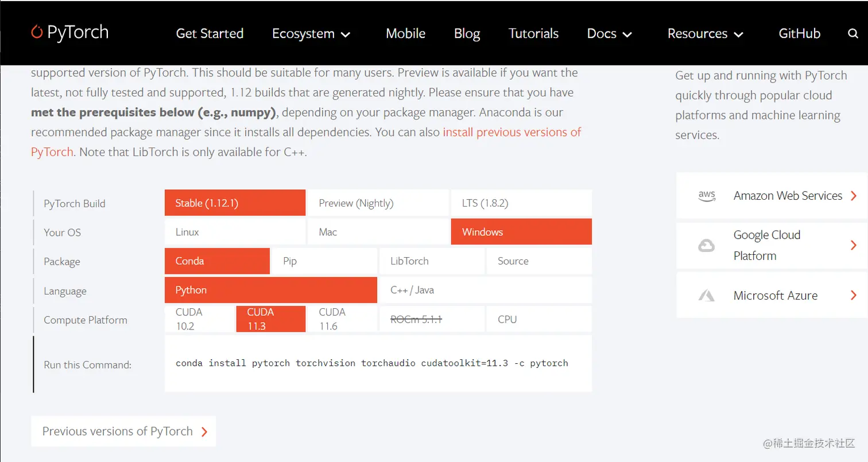Open the Blog navigation item

point(467,34)
